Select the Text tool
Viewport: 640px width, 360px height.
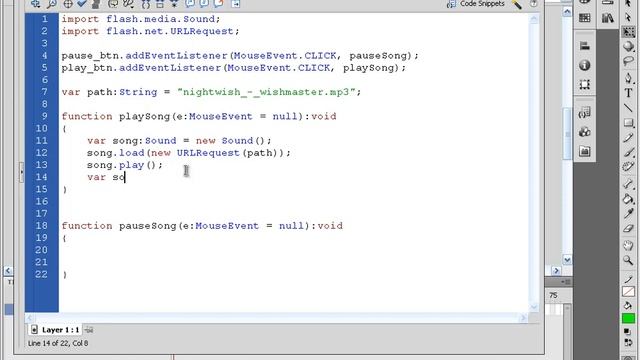click(x=628, y=93)
